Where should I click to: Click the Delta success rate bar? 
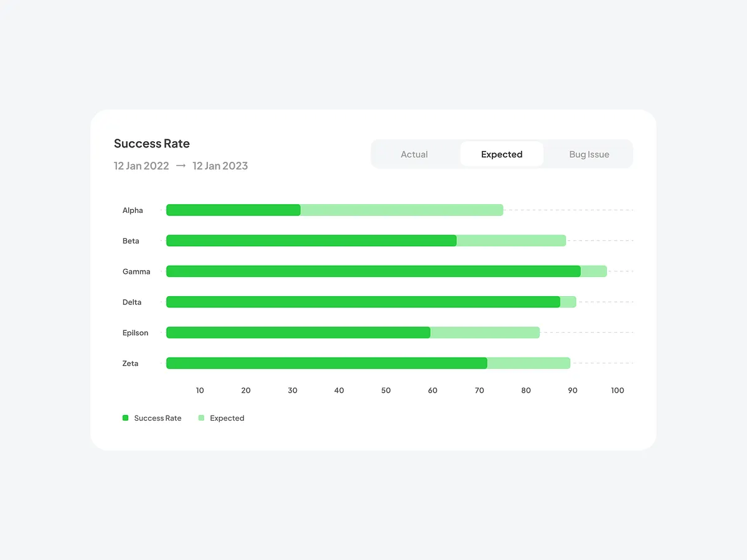pos(364,302)
